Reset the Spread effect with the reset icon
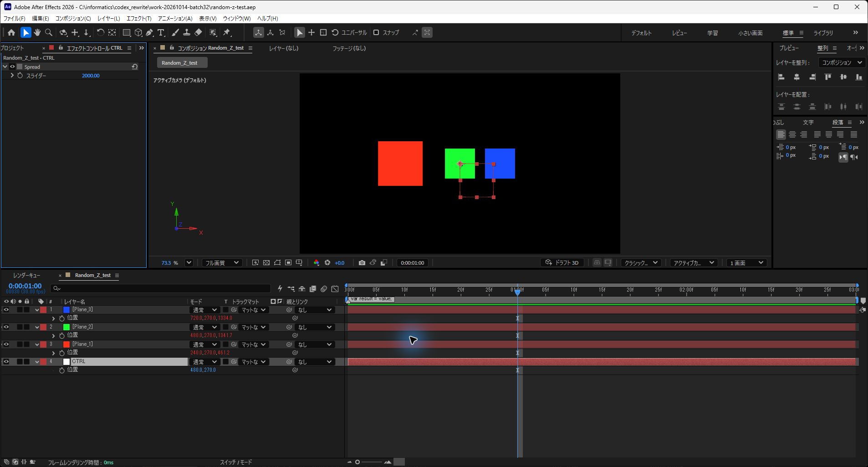Screen dimensions: 868x467 tap(135, 67)
